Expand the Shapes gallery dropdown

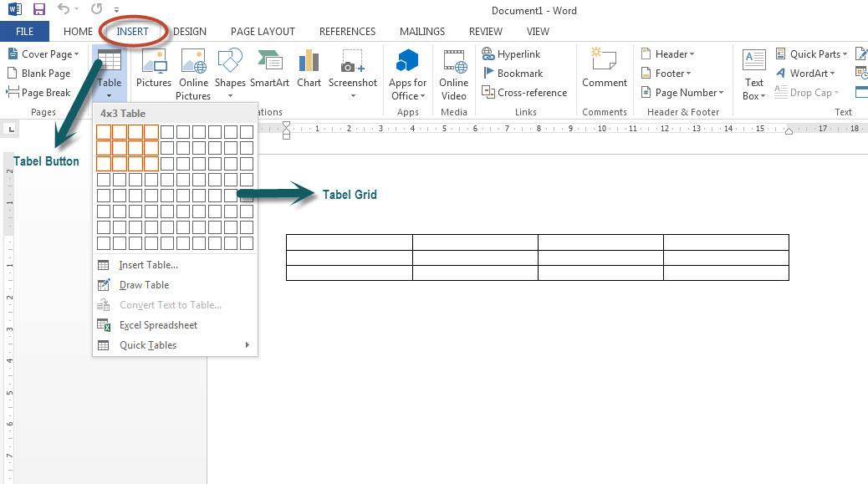[230, 95]
